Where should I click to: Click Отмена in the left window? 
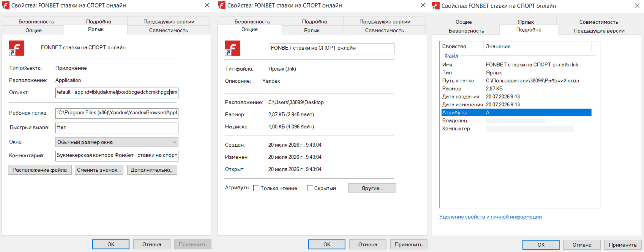pyautogui.click(x=152, y=244)
